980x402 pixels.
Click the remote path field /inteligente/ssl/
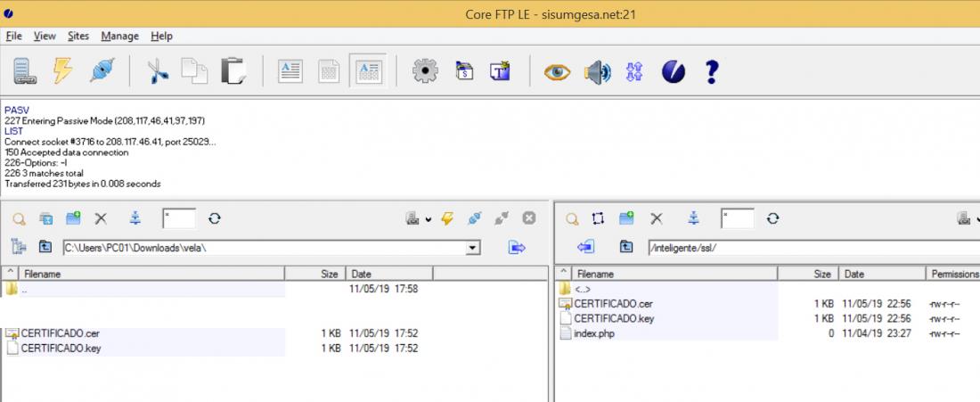coord(813,248)
